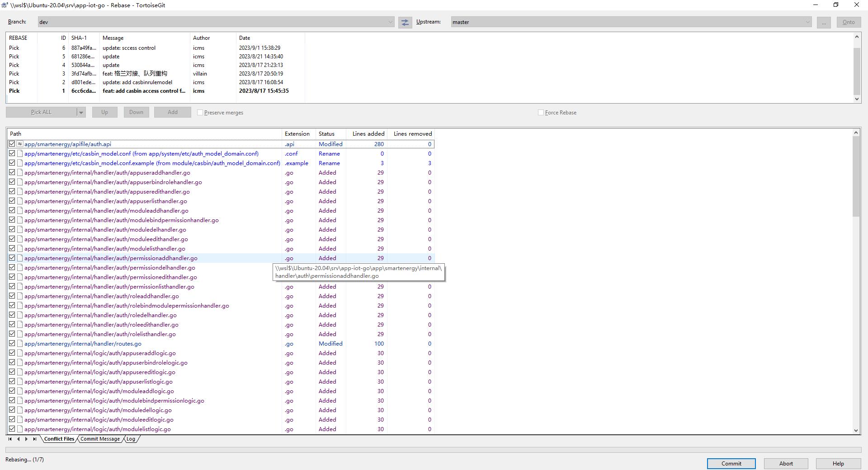The width and height of the screenshot is (868, 470).
Task: Open the Pick ALL dropdown arrow
Action: point(81,112)
